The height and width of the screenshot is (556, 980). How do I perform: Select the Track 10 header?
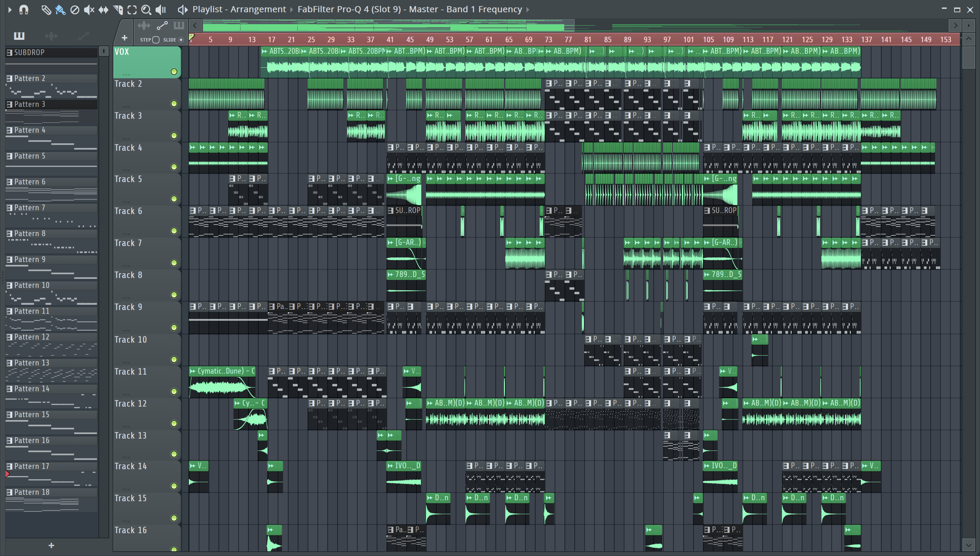coord(147,350)
